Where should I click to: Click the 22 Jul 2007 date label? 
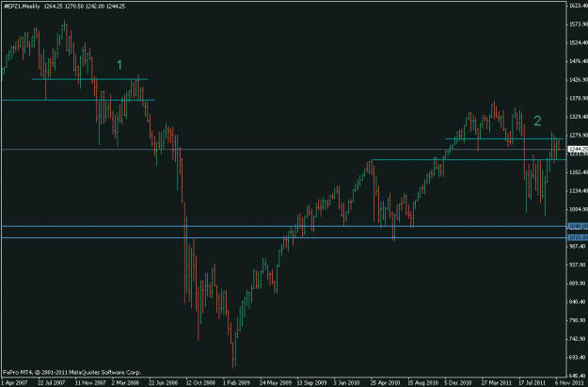[x=52, y=383]
